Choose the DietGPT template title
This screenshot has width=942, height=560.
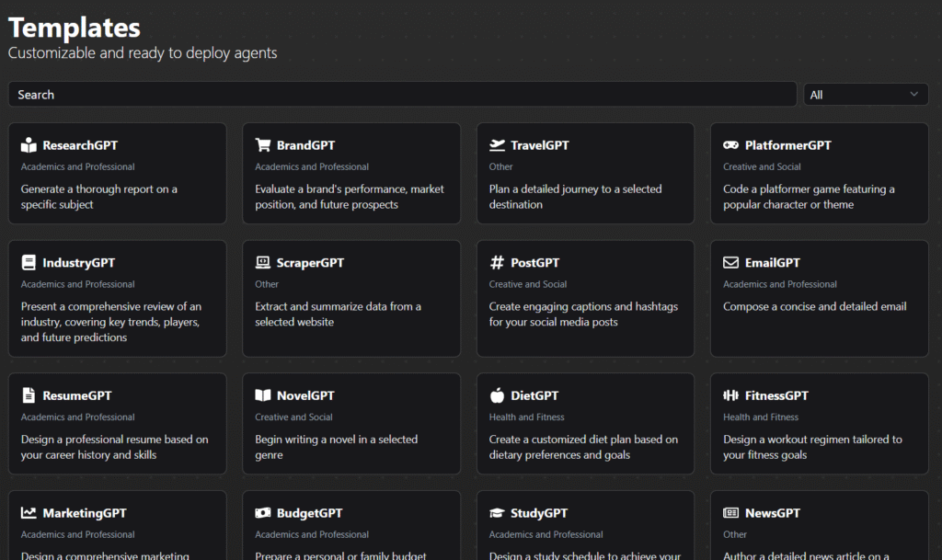coord(534,395)
